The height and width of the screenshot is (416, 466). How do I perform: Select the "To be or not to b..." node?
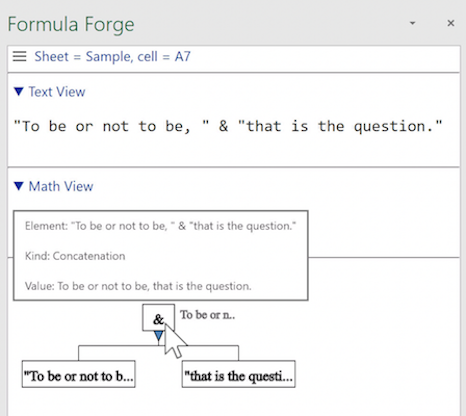79,374
